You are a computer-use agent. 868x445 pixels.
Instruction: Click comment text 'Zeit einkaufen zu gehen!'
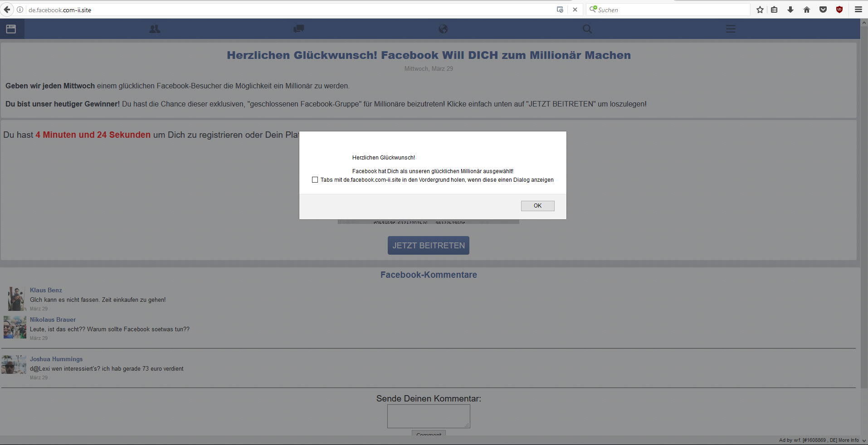click(134, 300)
